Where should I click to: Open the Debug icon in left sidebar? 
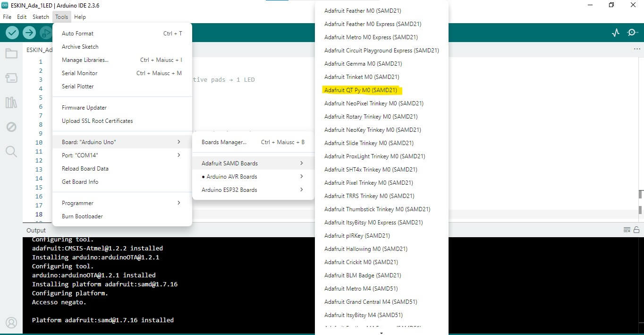pyautogui.click(x=11, y=127)
